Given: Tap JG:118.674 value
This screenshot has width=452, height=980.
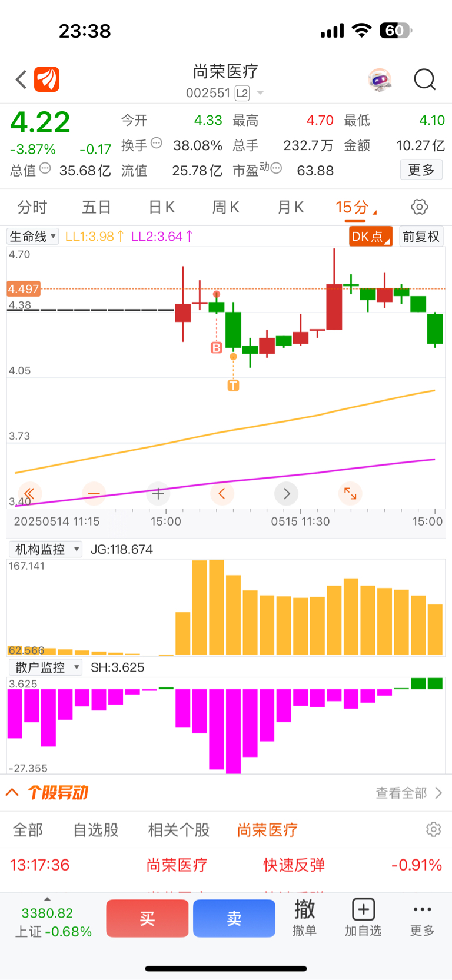Looking at the screenshot, I should pyautogui.click(x=122, y=549).
